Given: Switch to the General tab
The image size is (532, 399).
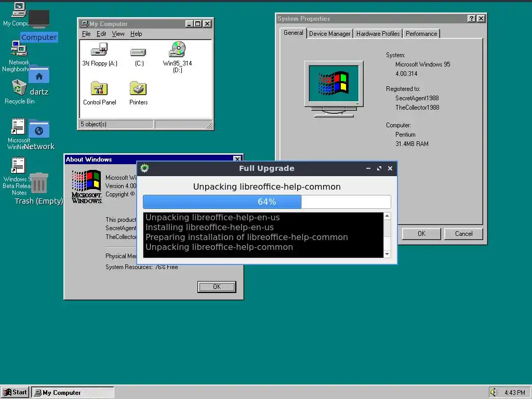Looking at the screenshot, I should pos(293,33).
